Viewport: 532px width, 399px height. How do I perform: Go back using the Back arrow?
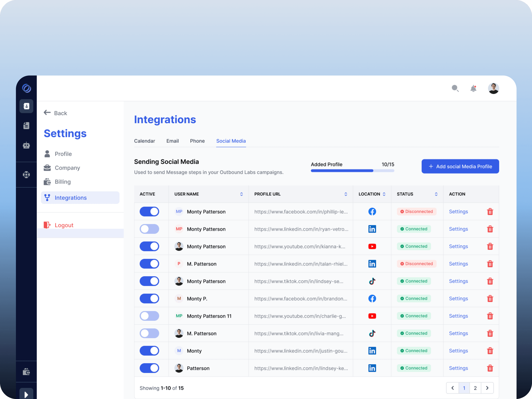[x=55, y=113]
